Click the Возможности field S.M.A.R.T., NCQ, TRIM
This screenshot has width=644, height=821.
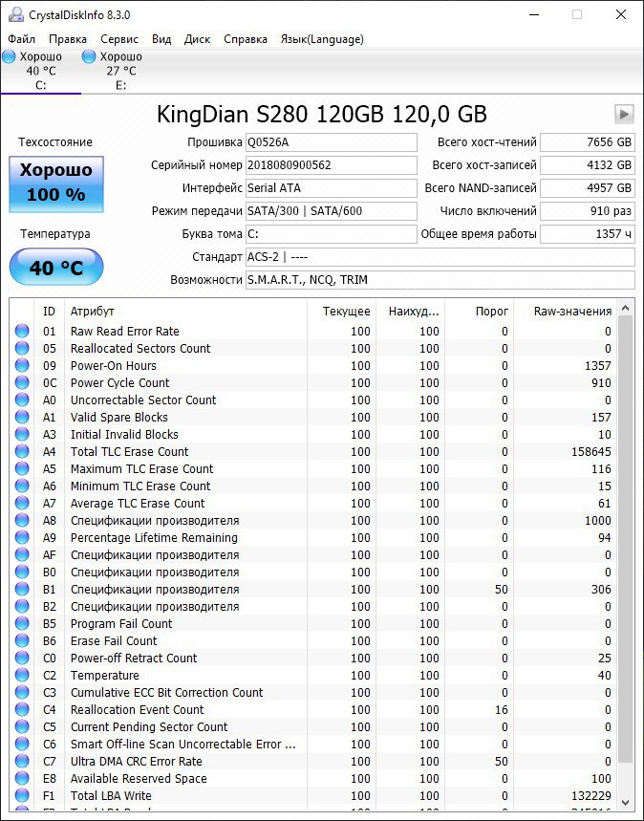[440, 280]
